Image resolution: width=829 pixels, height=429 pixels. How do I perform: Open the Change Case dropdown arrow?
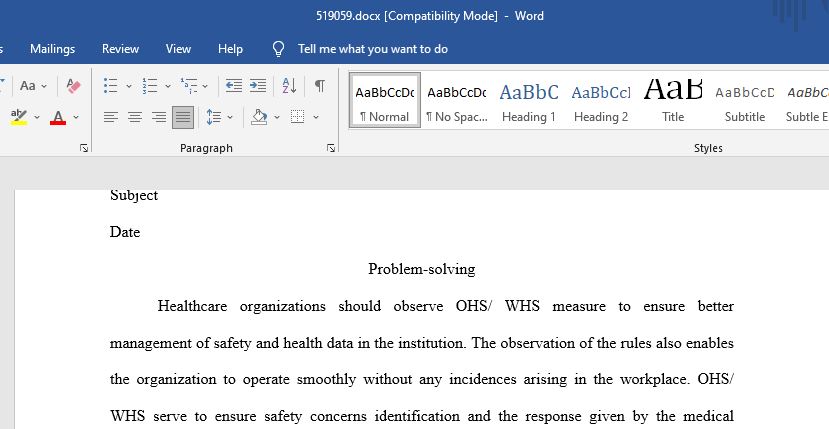point(44,86)
